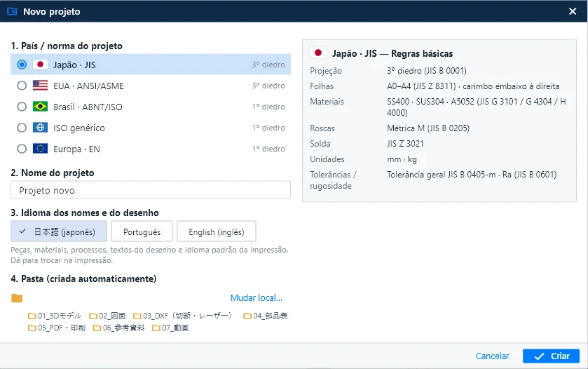588x369 pixels.
Task: Click the 'mm · kg' units value
Action: coord(402,159)
